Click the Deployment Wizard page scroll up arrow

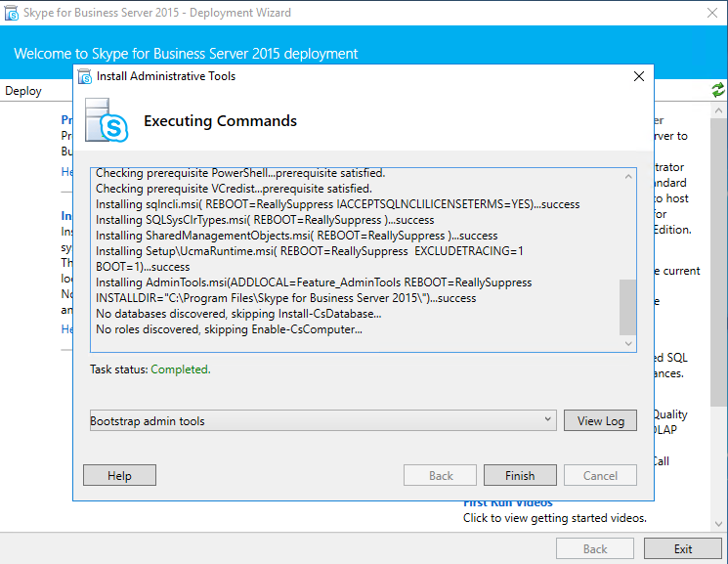(x=718, y=110)
